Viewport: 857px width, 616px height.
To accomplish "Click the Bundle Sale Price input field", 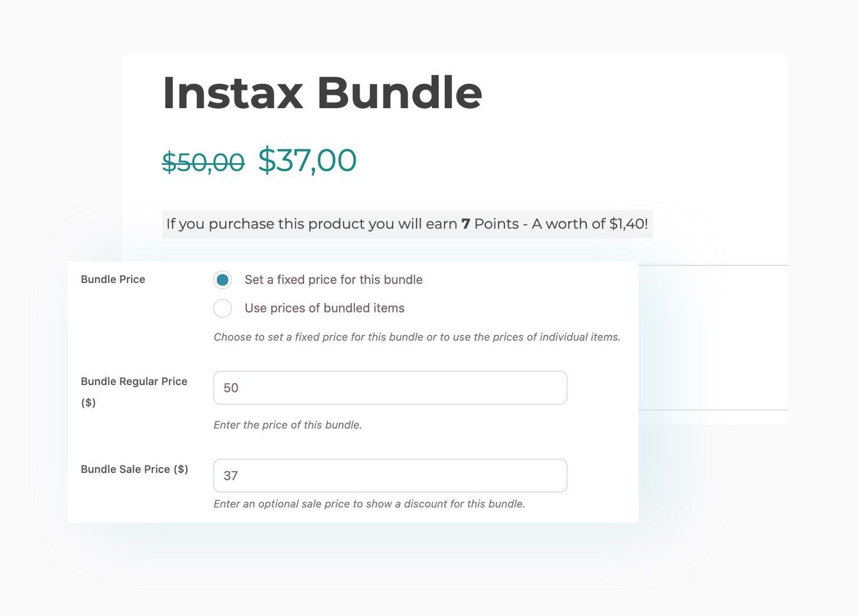I will [x=390, y=475].
